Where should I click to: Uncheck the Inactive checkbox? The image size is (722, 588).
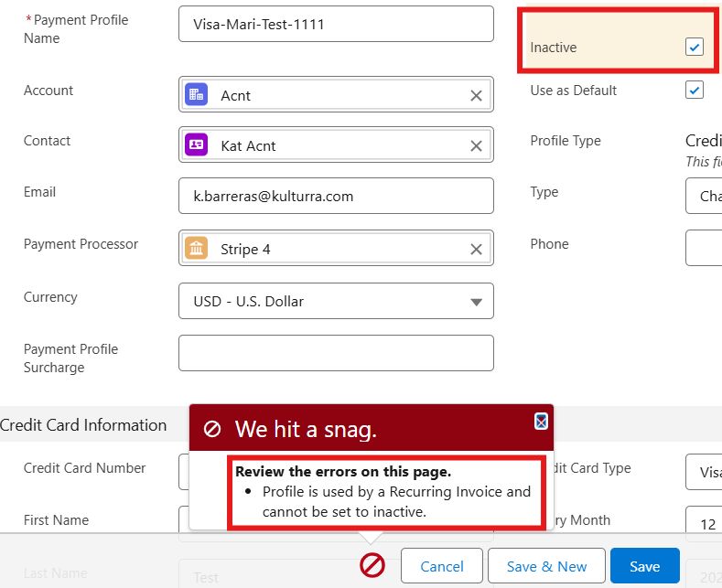pyautogui.click(x=695, y=47)
